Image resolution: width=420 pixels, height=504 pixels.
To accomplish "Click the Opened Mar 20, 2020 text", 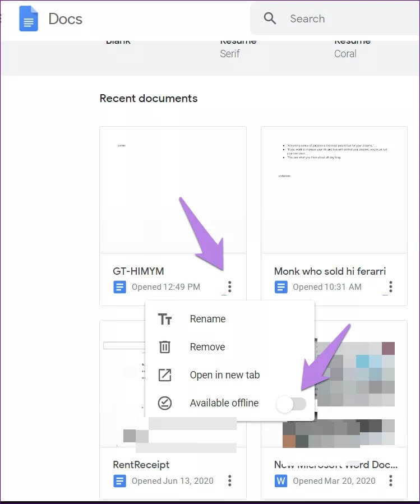I will click(334, 481).
